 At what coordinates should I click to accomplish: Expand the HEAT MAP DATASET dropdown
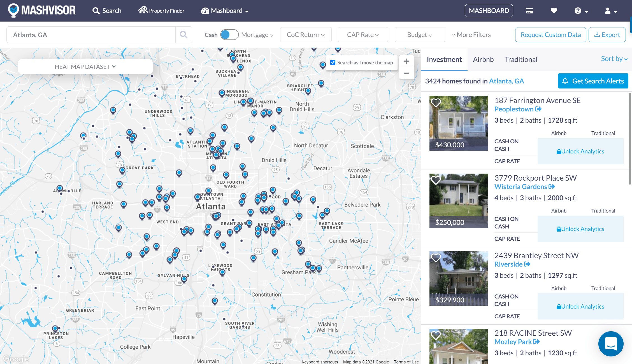(85, 67)
